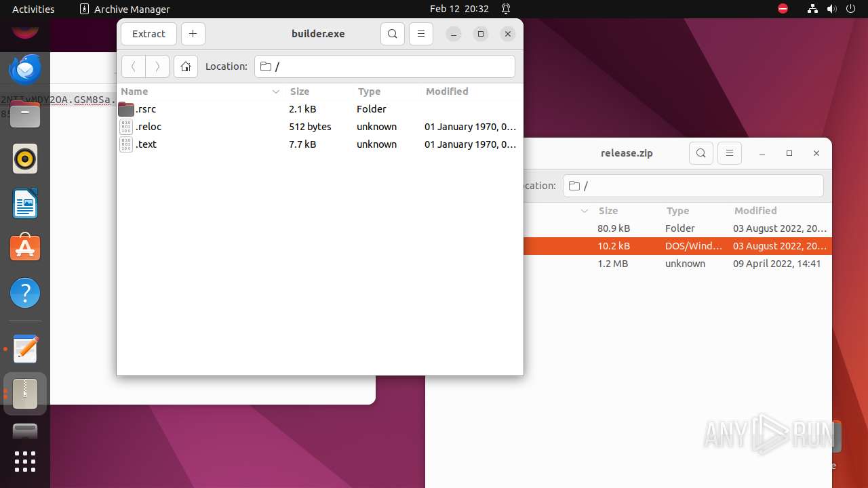Open the hamburger menu in release.zip window
868x488 pixels.
tap(730, 153)
